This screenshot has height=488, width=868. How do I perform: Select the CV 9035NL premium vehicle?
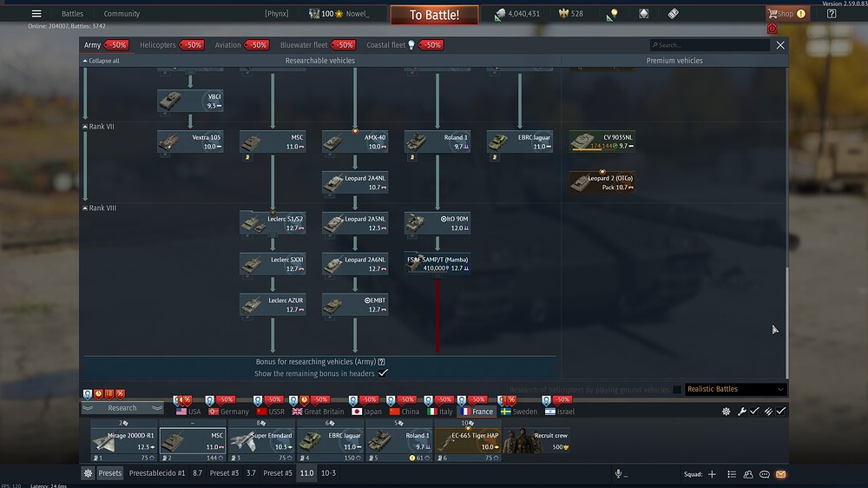(x=602, y=142)
